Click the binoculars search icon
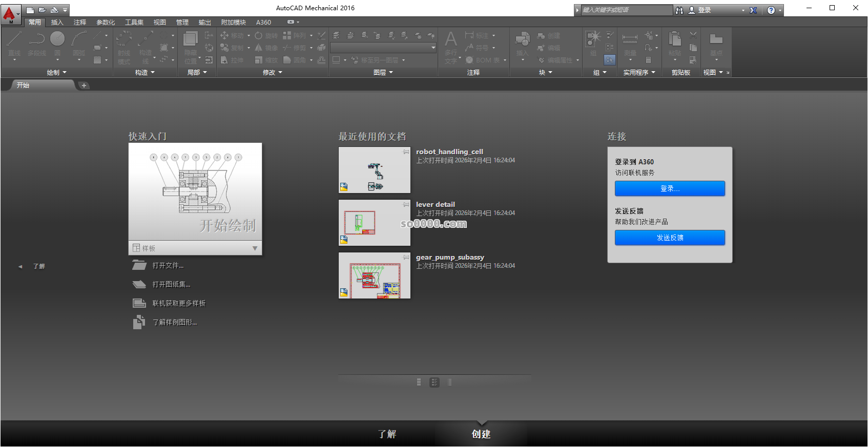Image resolution: width=868 pixels, height=447 pixels. click(679, 10)
